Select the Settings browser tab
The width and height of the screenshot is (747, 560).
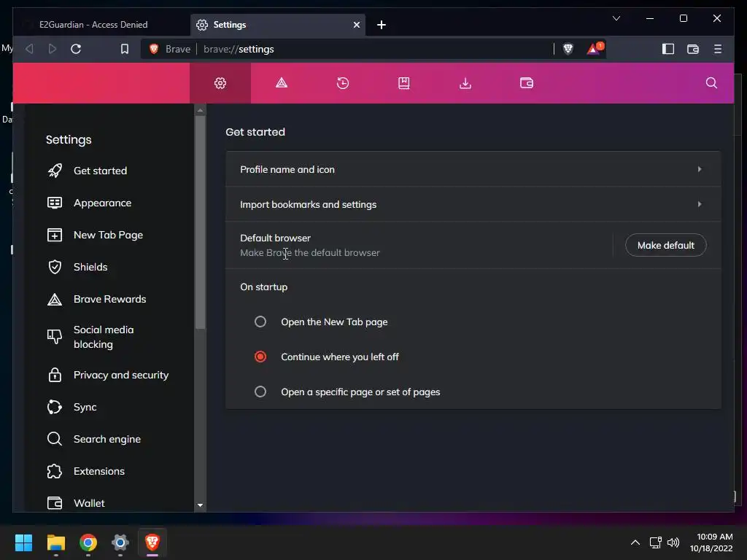[278, 25]
